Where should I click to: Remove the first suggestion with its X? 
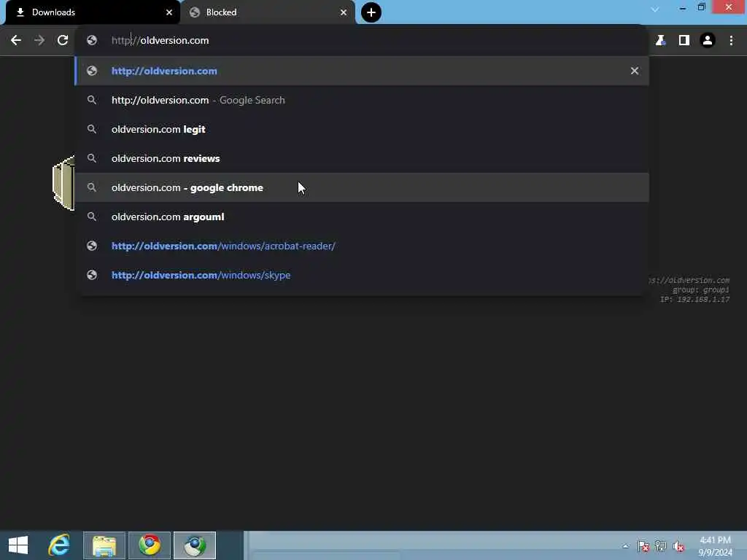click(x=635, y=71)
